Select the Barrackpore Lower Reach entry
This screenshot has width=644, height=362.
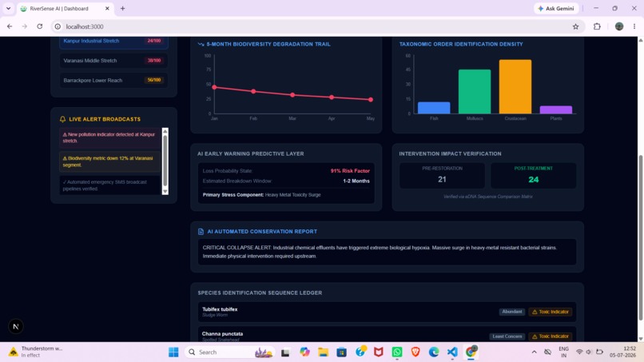[x=113, y=80]
